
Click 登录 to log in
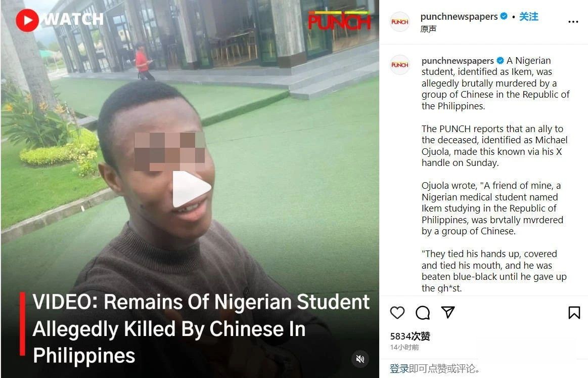[x=399, y=368]
